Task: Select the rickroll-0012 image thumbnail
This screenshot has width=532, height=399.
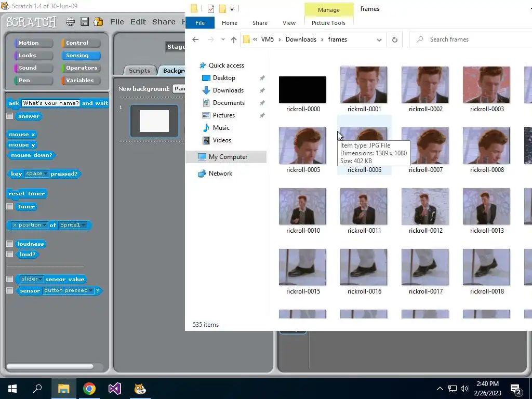Action: click(425, 206)
